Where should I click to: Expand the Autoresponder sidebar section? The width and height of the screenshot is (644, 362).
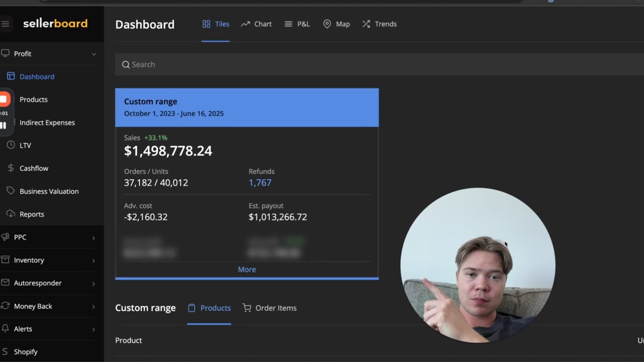94,284
